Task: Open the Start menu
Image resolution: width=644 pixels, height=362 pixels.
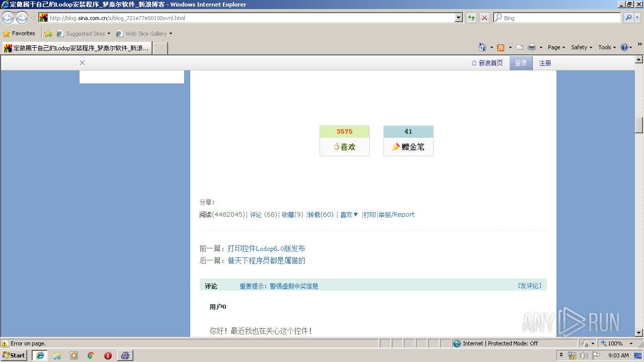Action: click(14, 355)
